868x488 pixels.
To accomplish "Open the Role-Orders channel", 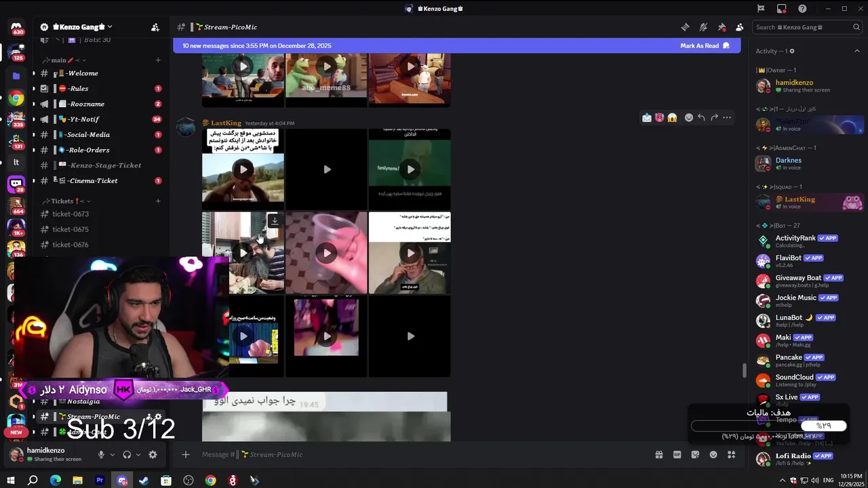I will point(100,150).
